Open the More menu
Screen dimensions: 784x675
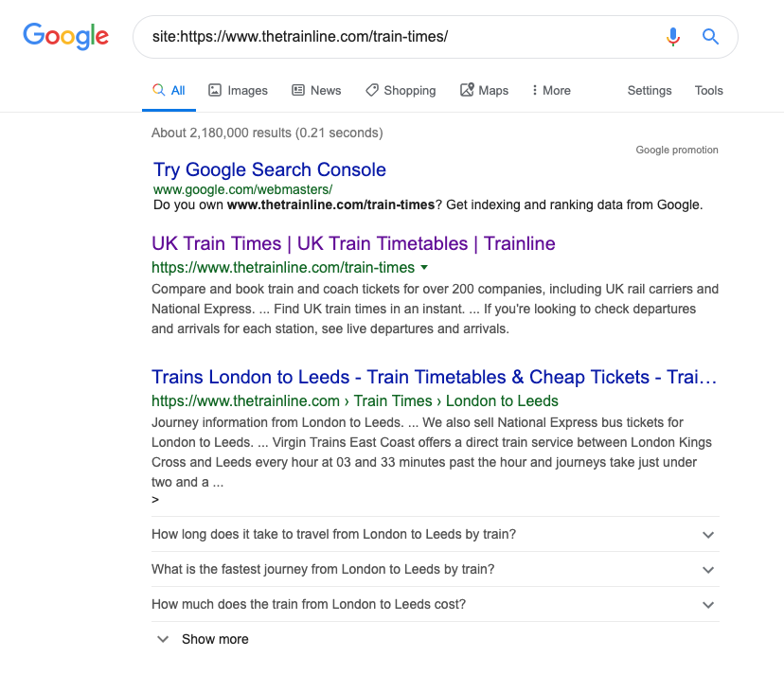[x=551, y=91]
